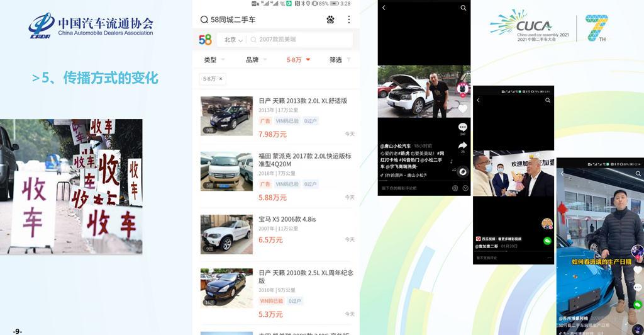Screen dimensions: 644x335
Task: Open the 宝马 X5 white SUV photo
Action: (x=226, y=234)
